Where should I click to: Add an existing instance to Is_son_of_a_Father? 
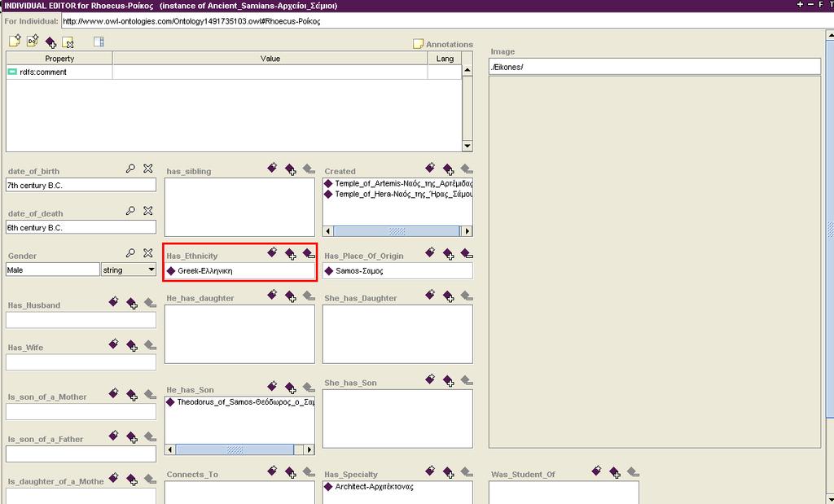coord(132,437)
